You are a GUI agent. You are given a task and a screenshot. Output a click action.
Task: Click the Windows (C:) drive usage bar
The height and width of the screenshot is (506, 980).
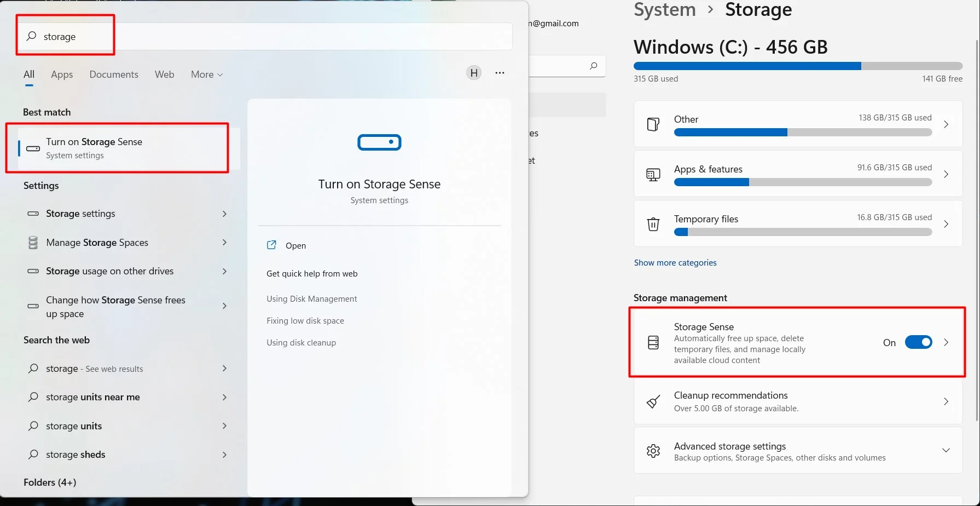(798, 66)
